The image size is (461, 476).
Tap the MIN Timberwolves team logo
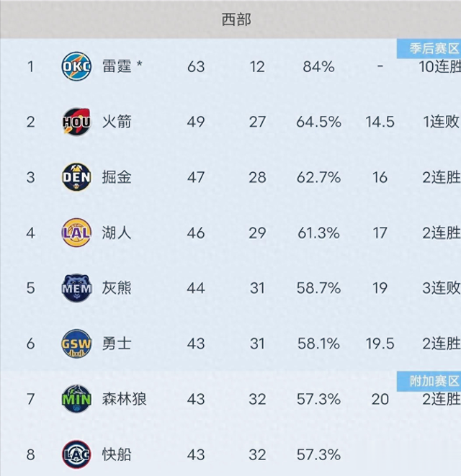pyautogui.click(x=76, y=399)
